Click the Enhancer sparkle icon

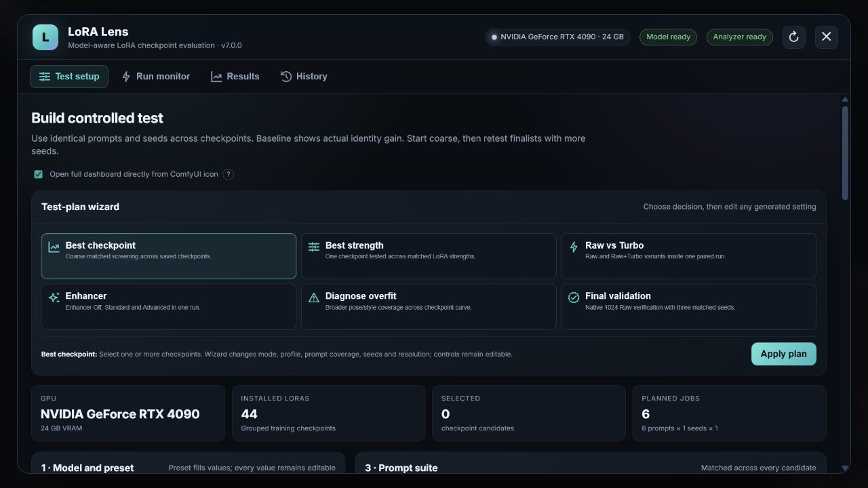pyautogui.click(x=54, y=298)
